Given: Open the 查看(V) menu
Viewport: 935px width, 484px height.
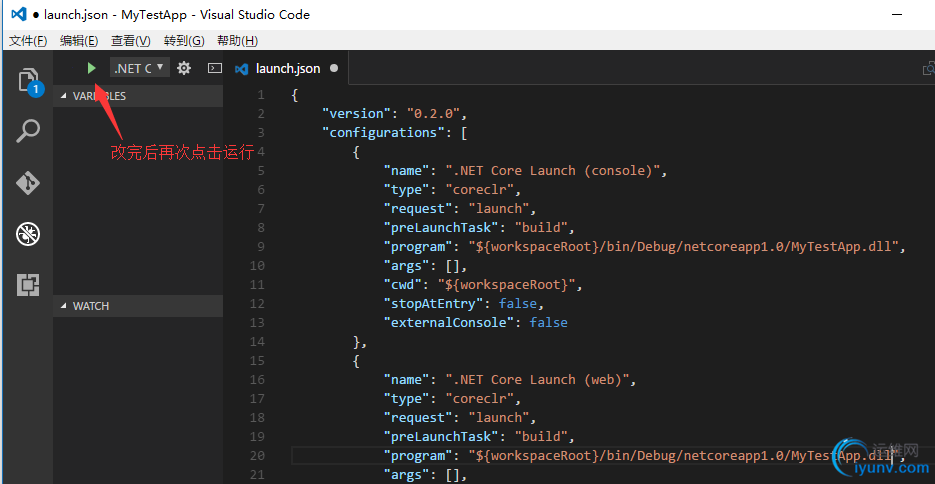Looking at the screenshot, I should (x=131, y=41).
